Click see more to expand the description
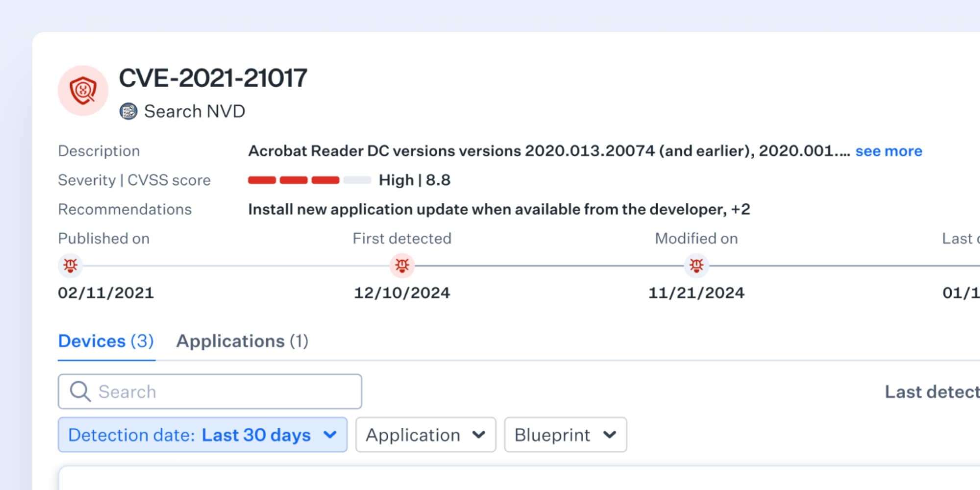980x490 pixels. (889, 151)
